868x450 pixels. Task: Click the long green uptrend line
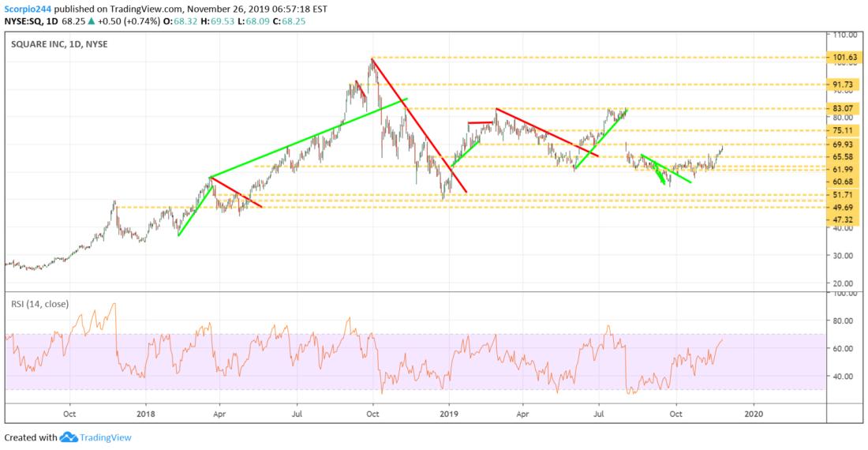pyautogui.click(x=309, y=138)
